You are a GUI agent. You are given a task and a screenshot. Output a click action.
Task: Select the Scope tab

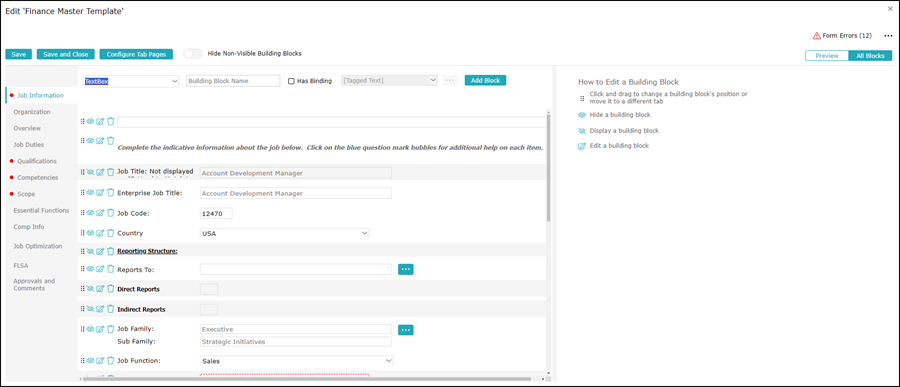(26, 194)
